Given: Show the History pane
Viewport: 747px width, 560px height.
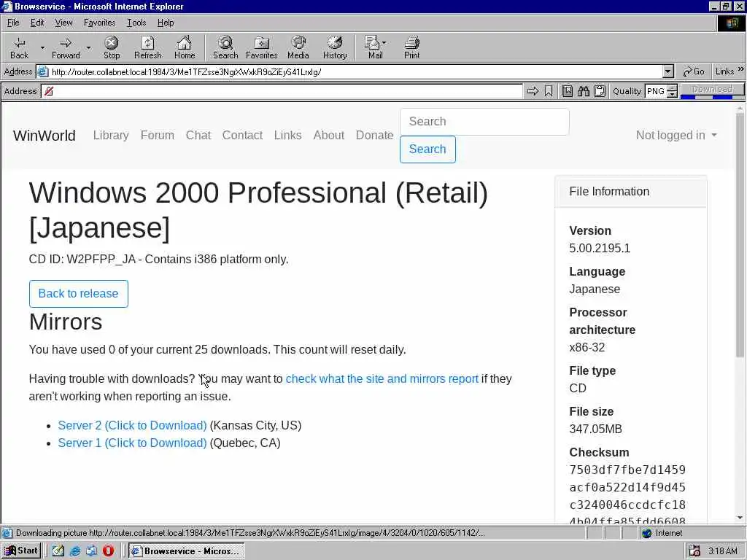Looking at the screenshot, I should pos(335,47).
